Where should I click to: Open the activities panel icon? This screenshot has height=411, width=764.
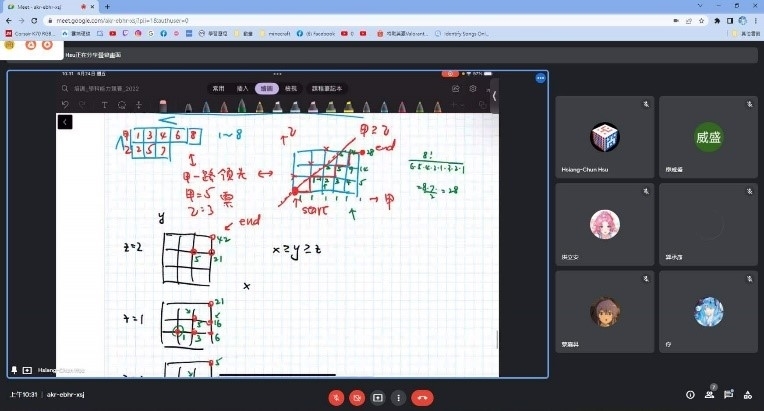pyautogui.click(x=749, y=394)
